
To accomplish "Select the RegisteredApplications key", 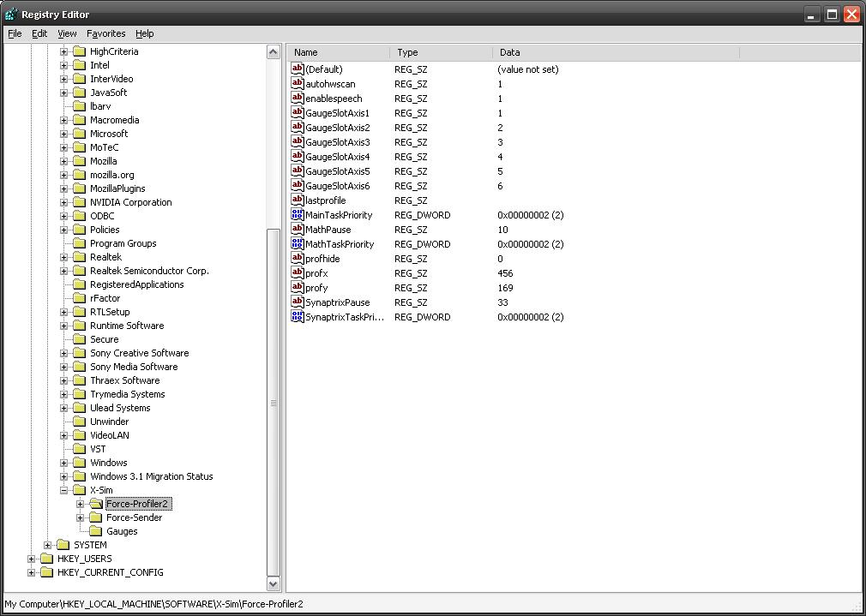I will (137, 284).
